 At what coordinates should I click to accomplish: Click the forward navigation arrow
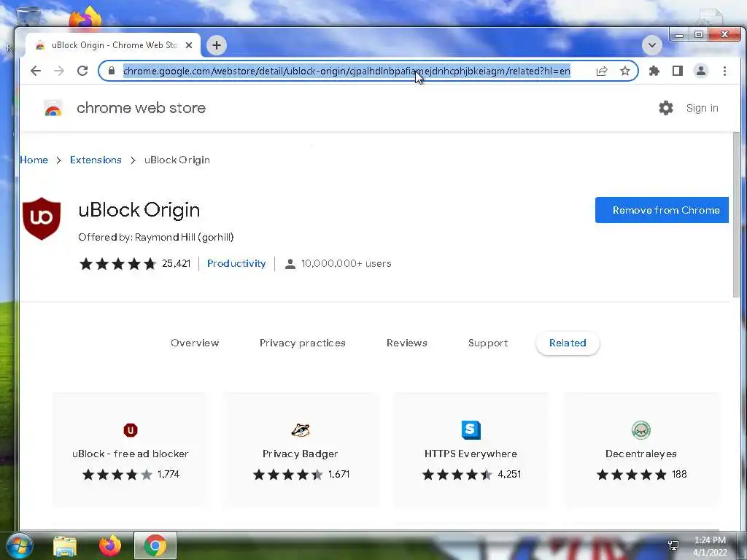59,71
